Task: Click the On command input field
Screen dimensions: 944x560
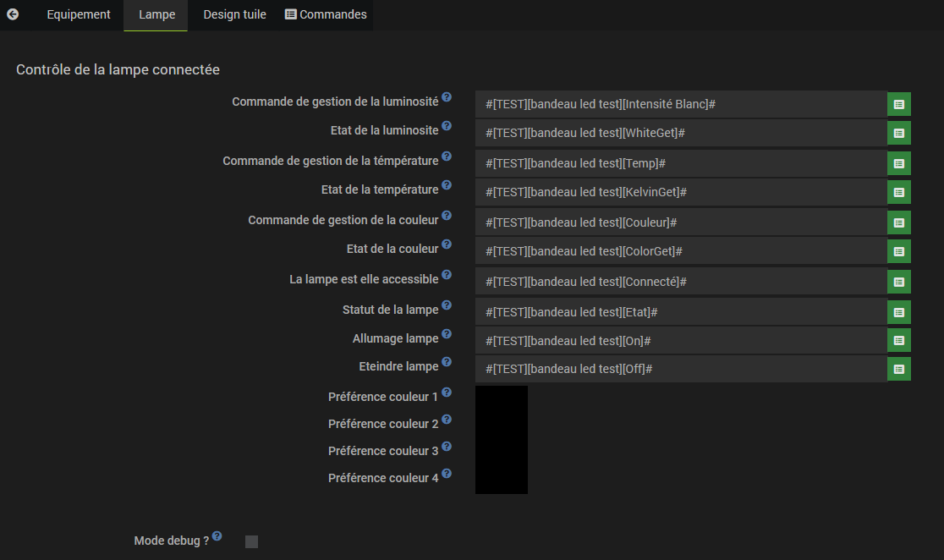Action: [x=681, y=341]
